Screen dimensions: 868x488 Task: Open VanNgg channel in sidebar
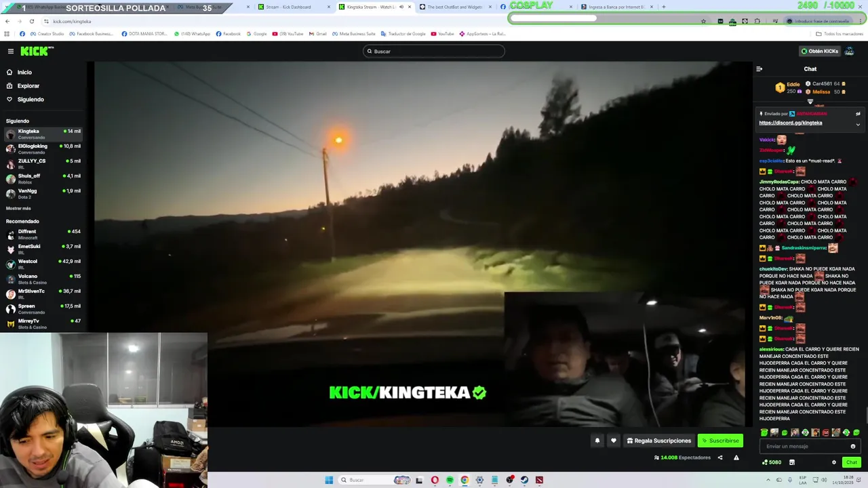click(x=43, y=193)
